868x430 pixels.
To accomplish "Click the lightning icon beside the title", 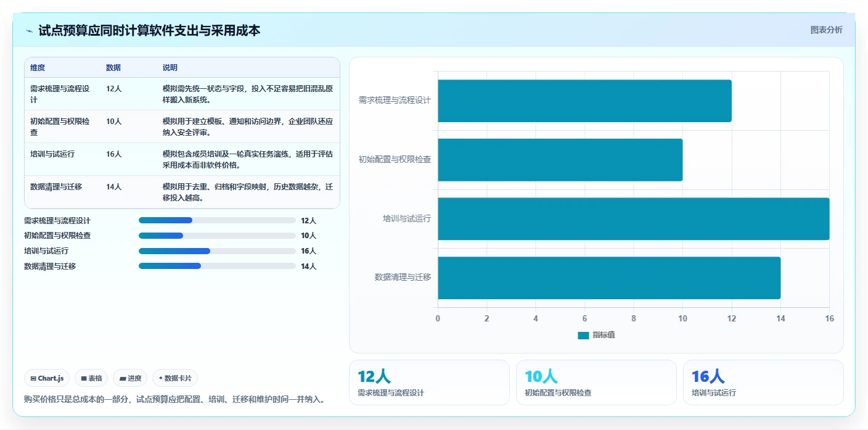I will click(29, 31).
